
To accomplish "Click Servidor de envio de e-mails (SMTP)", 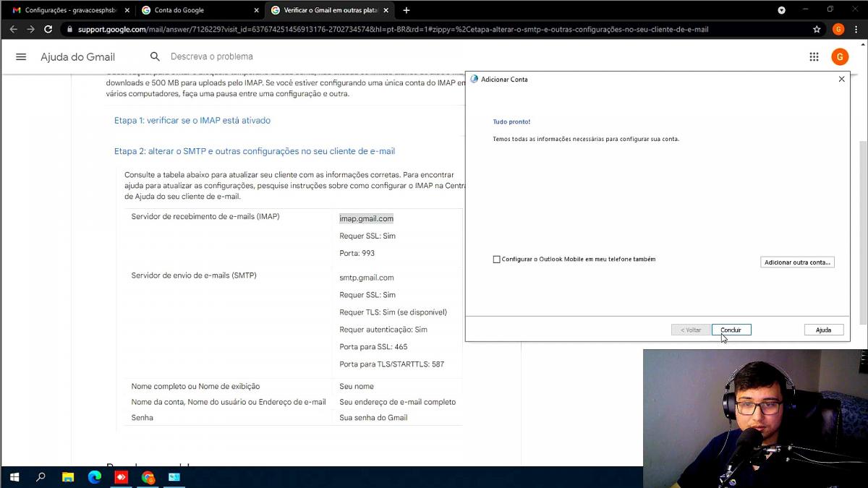I will [194, 275].
